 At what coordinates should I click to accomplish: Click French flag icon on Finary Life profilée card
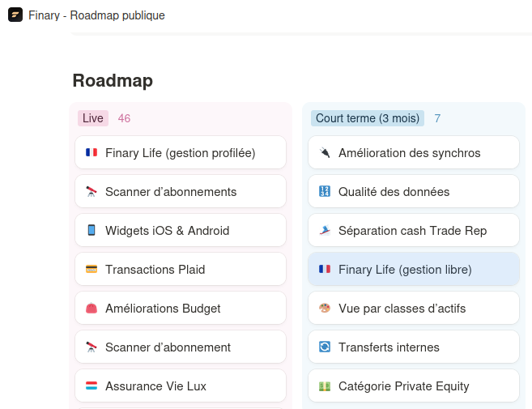tap(91, 153)
